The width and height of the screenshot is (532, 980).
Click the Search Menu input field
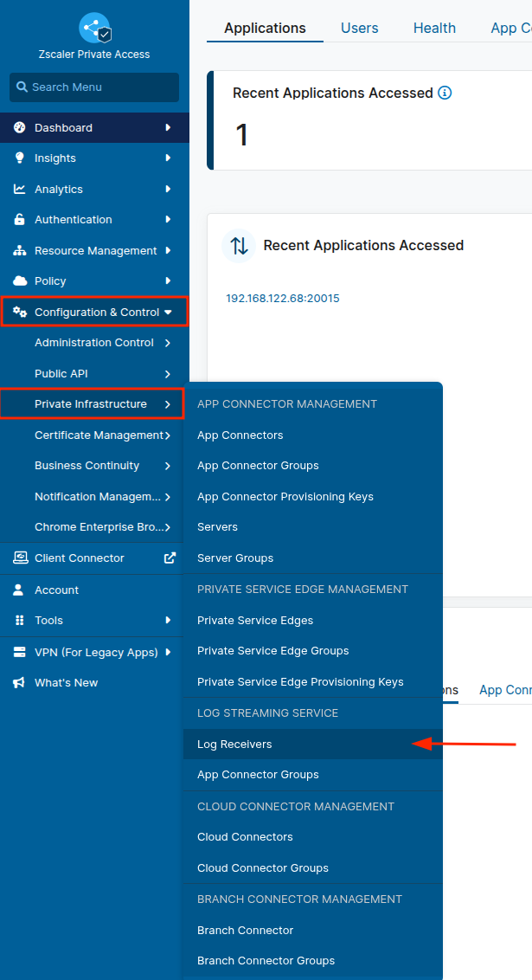[94, 87]
